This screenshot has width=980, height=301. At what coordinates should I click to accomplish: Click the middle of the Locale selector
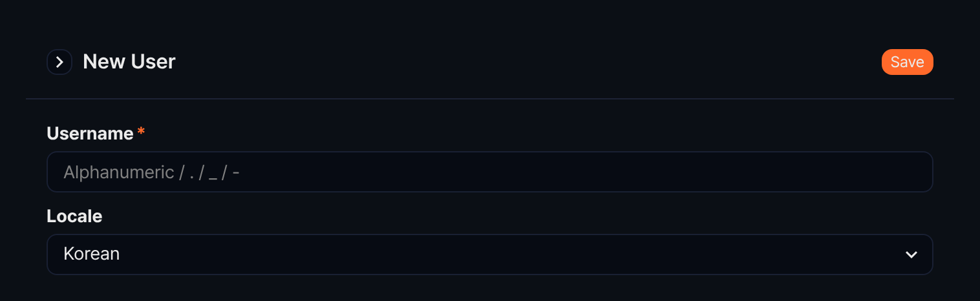pos(490,254)
